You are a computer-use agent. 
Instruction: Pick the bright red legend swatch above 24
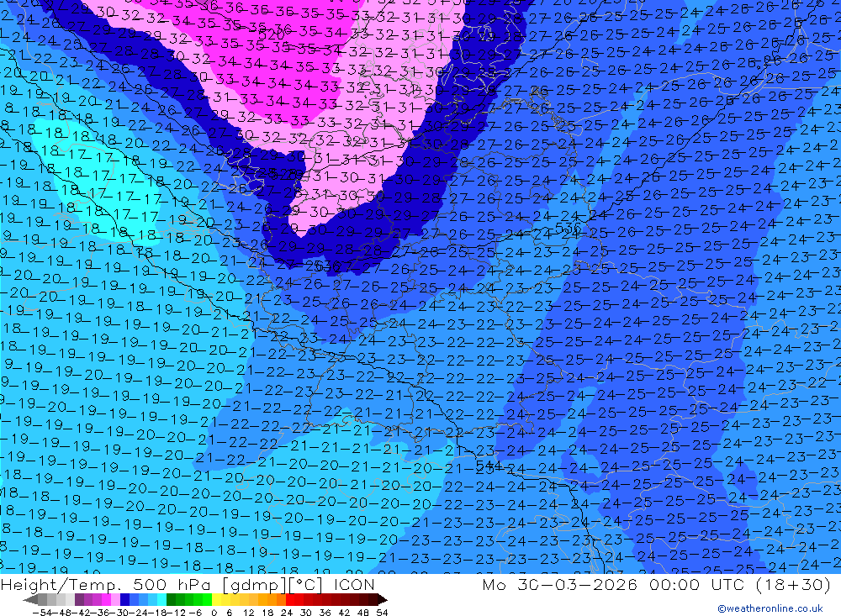point(290,599)
